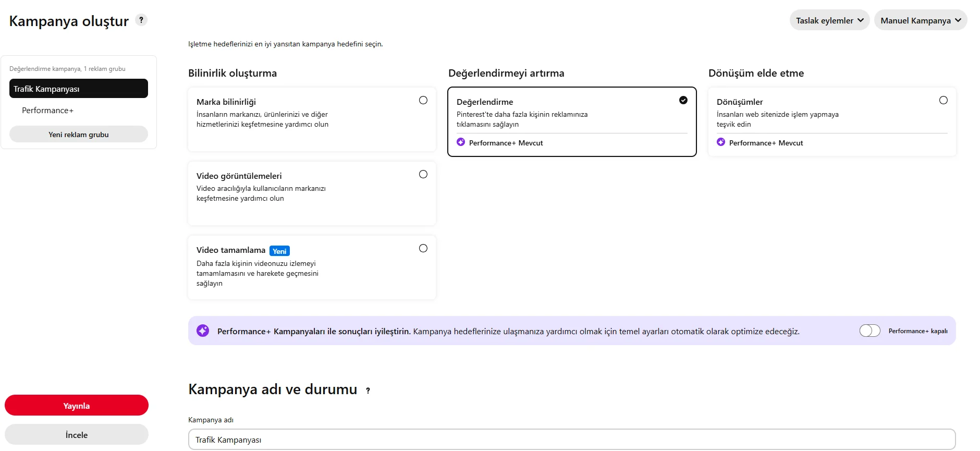The height and width of the screenshot is (451, 980).
Task: Click the Yeni reklam grubu button
Action: tap(79, 135)
